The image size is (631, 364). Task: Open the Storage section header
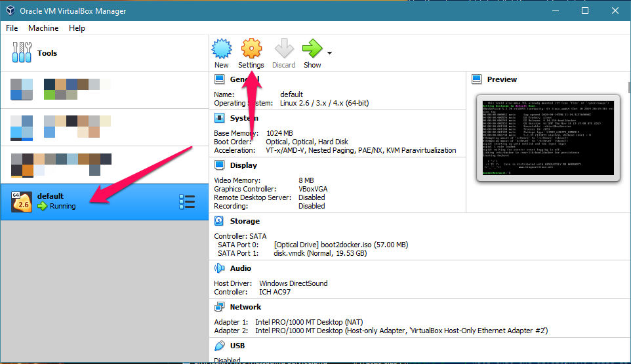coord(245,221)
